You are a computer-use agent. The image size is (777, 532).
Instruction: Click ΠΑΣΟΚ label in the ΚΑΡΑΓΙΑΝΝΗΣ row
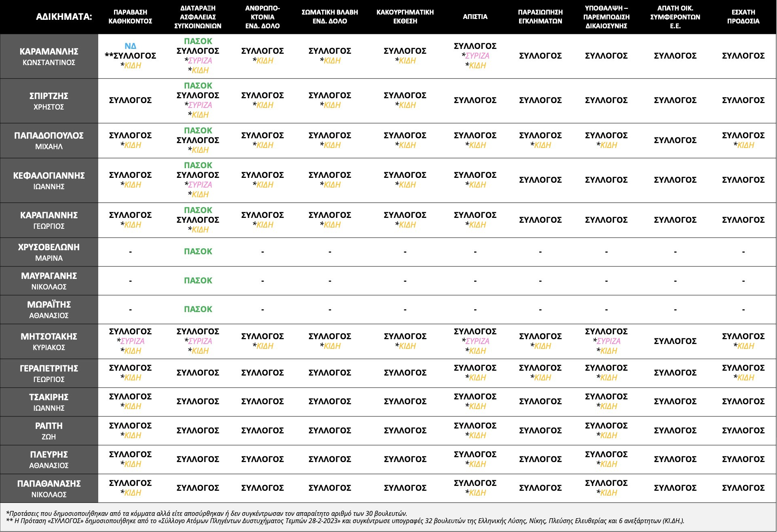pos(198,210)
